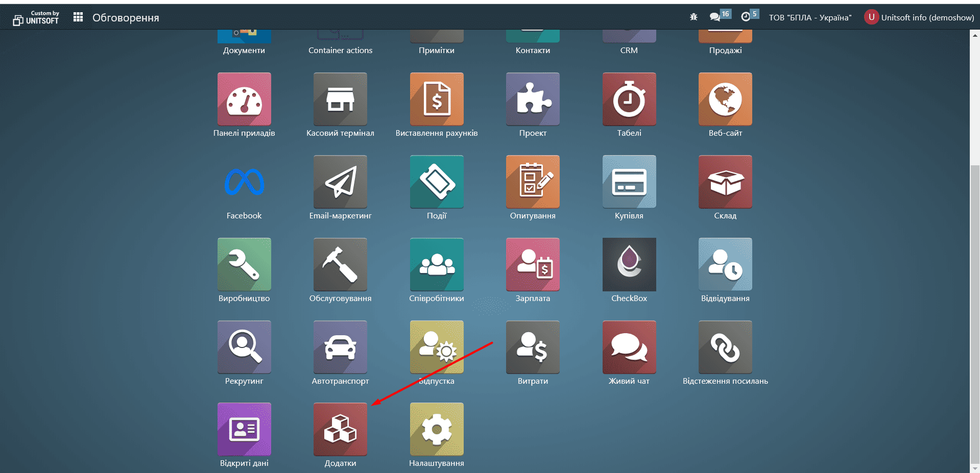Click the vertical page scrollbar
The height and width of the screenshot is (473, 980).
click(x=975, y=306)
